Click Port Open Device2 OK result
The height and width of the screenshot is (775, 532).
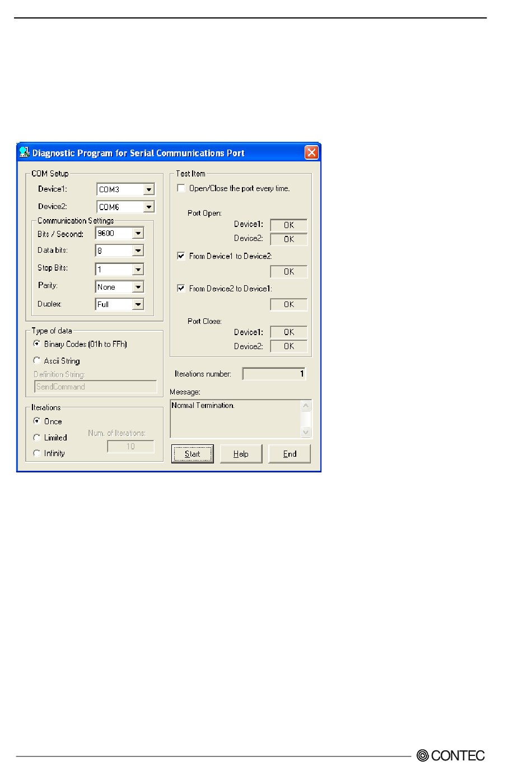click(x=289, y=239)
